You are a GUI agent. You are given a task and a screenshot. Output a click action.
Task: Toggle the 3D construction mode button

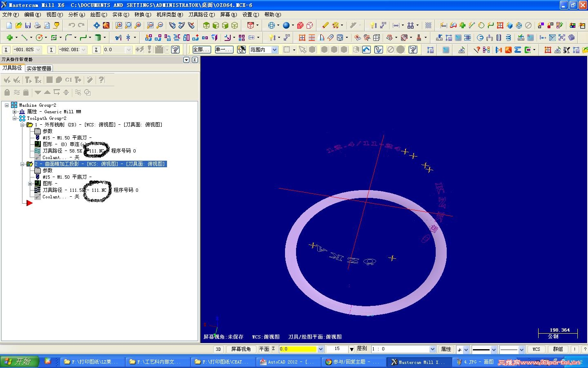coord(218,349)
